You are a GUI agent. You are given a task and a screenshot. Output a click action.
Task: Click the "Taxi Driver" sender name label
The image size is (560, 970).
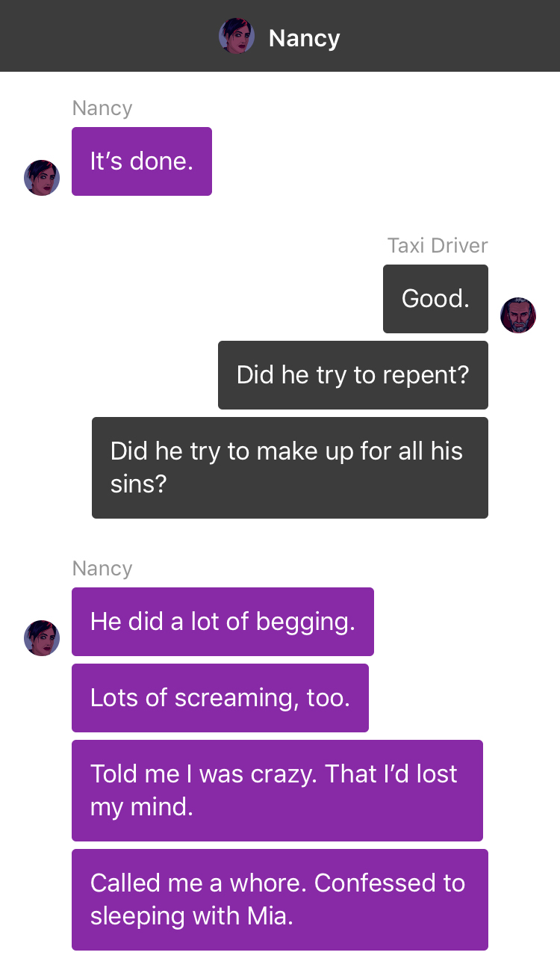pos(438,245)
